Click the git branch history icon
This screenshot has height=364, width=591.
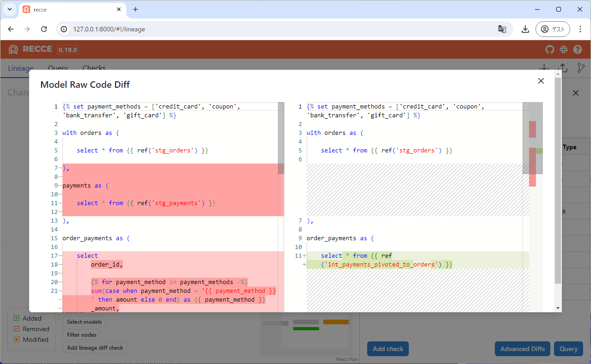click(581, 68)
